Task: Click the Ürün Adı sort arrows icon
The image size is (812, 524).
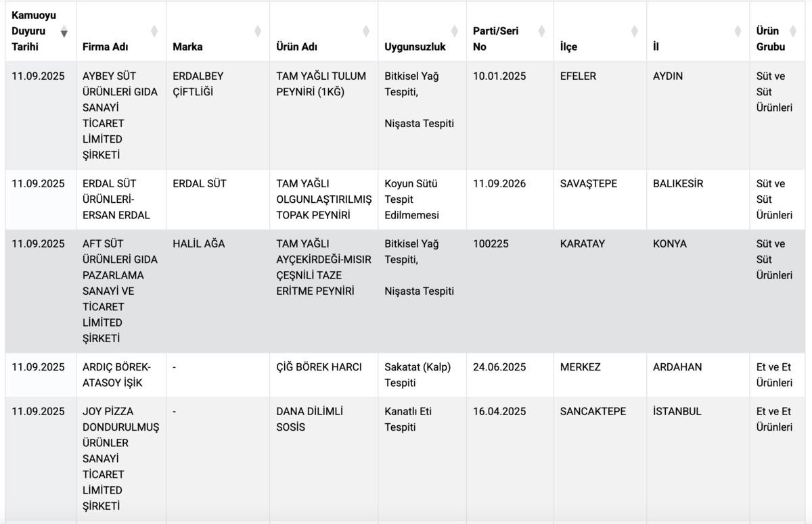Action: (x=366, y=31)
